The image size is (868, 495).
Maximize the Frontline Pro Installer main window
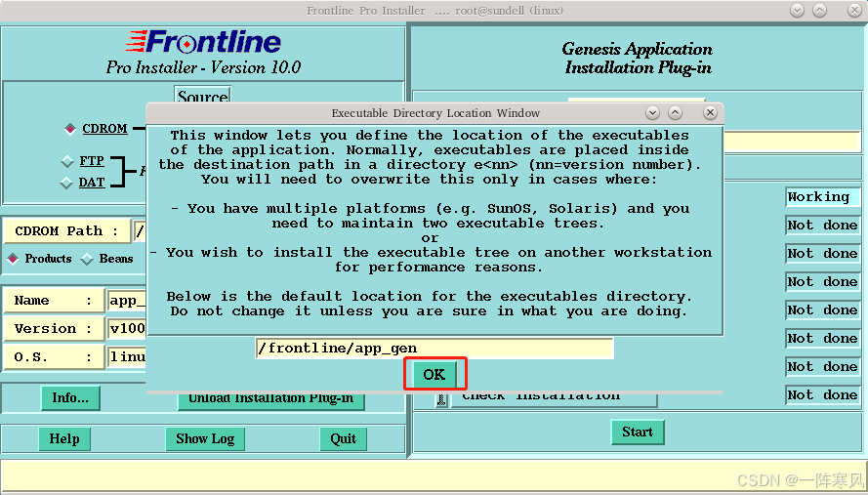coord(820,10)
